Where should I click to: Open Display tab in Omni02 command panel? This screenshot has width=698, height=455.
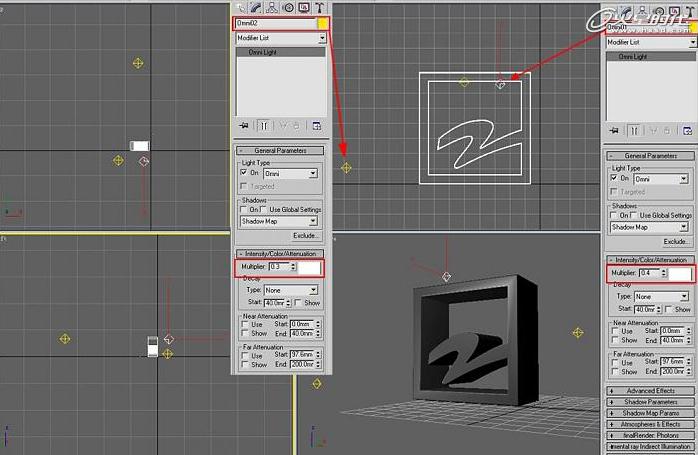coord(304,7)
